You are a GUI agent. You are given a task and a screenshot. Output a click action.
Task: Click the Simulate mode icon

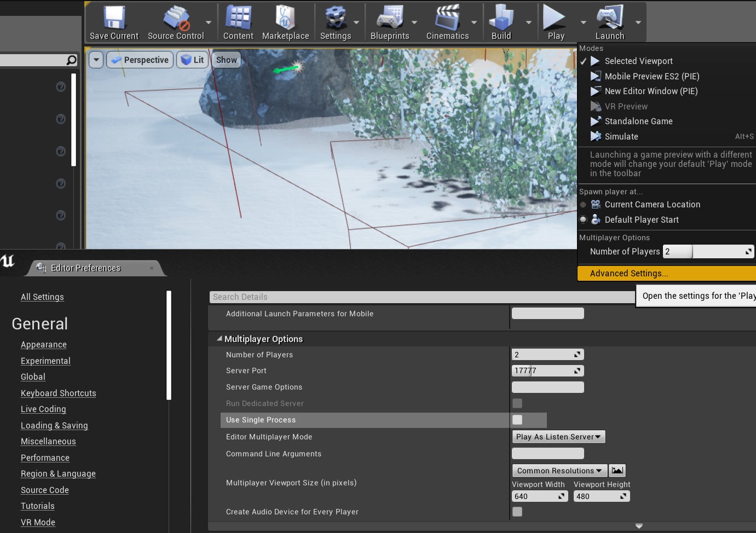(x=596, y=136)
